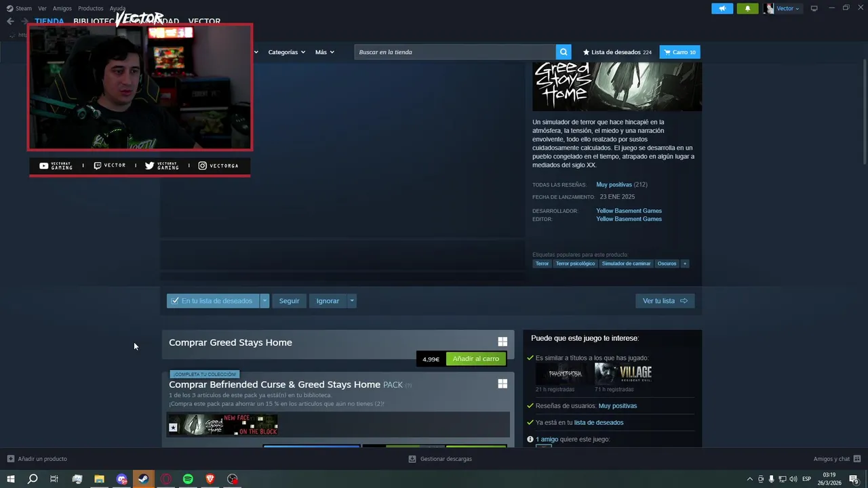Open Opera GX from the taskbar

click(x=166, y=479)
